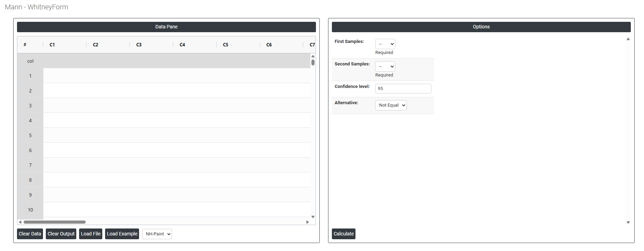Click the Options pane scroll down arrow
644x251 pixels.
(x=628, y=222)
